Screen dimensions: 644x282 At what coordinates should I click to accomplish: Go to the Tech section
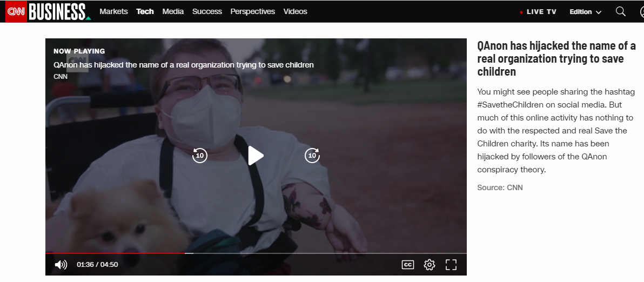coord(145,11)
